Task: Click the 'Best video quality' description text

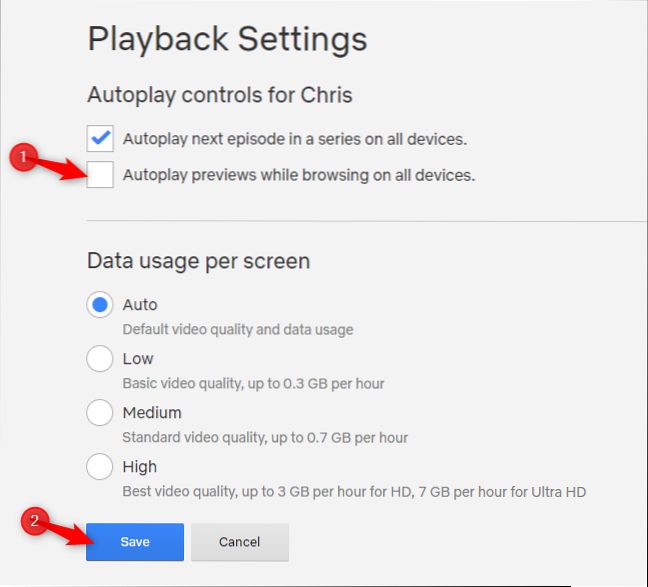Action: 353,491
